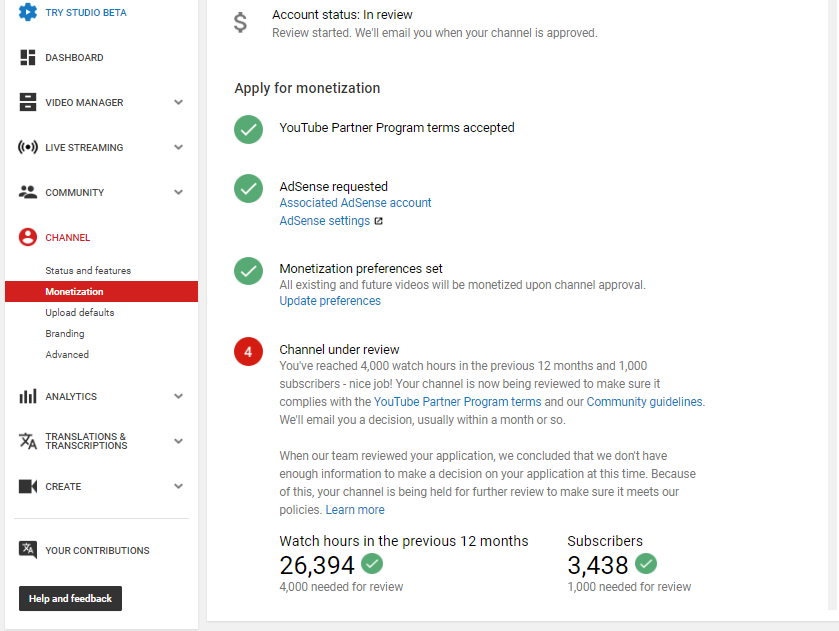839x631 pixels.
Task: Expand the Create section chevron
Action: 178,486
